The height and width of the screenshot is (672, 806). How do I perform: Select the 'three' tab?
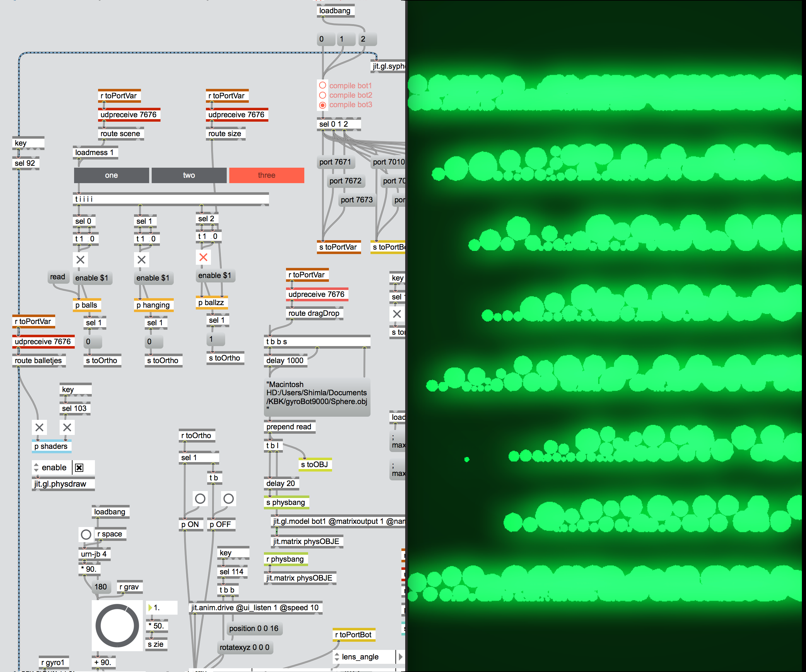tap(266, 175)
